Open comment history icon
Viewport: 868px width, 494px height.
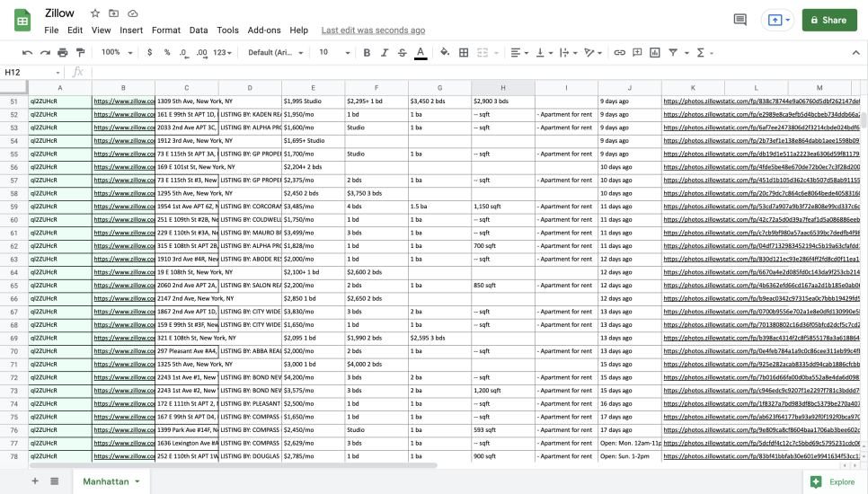click(x=740, y=20)
